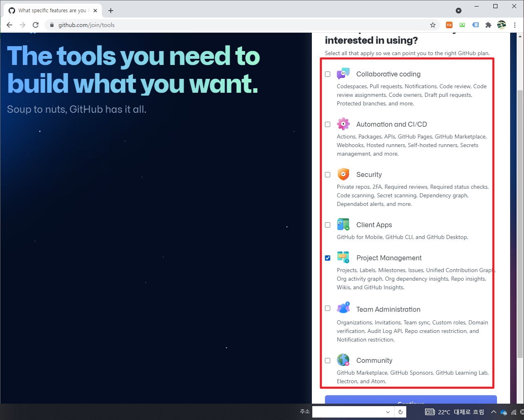Select the GitHub features browser tab
The width and height of the screenshot is (524, 420).
coord(52,11)
